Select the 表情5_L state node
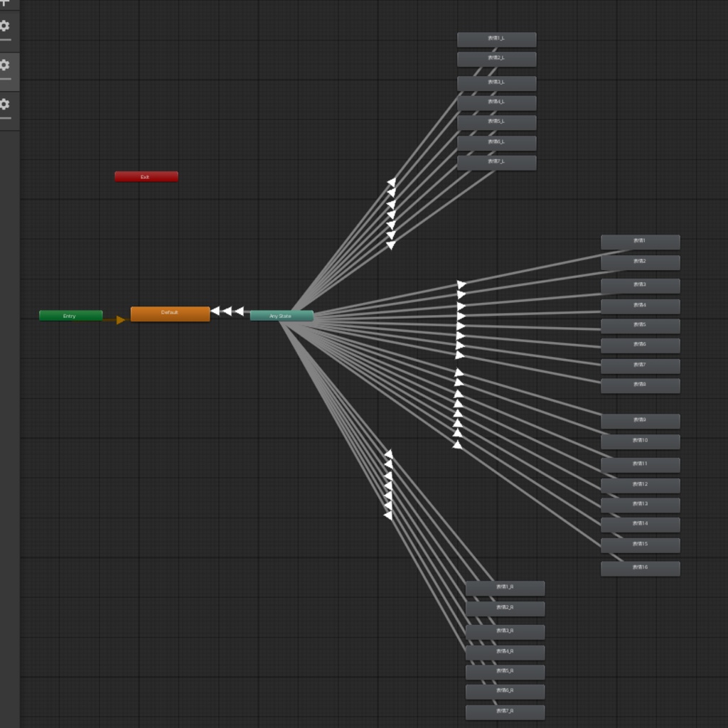Image resolution: width=728 pixels, height=728 pixels. (x=496, y=122)
